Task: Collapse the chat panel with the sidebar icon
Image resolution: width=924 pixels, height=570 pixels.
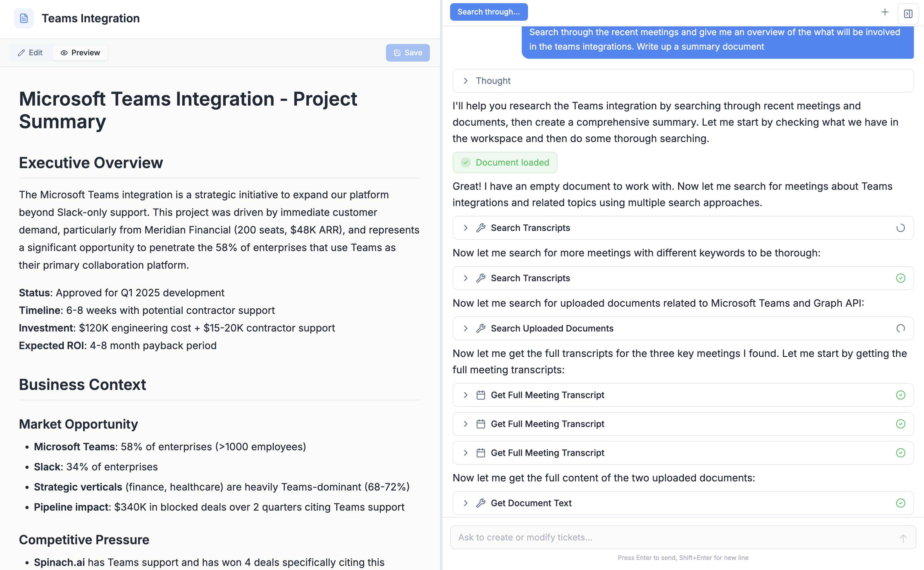Action: (909, 14)
